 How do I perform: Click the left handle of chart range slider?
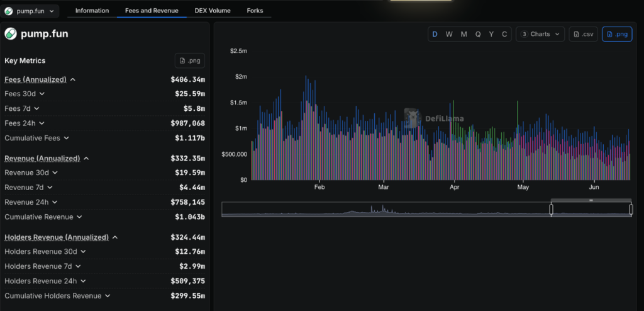click(x=551, y=210)
